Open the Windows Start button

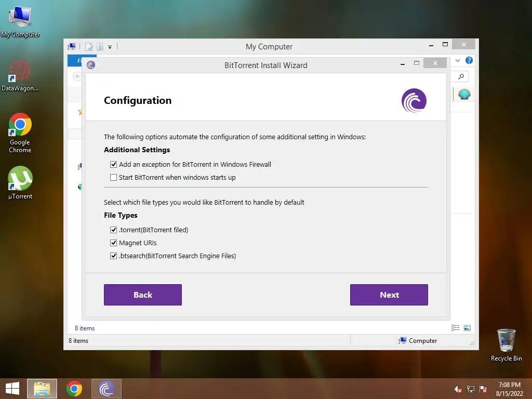pos(12,389)
